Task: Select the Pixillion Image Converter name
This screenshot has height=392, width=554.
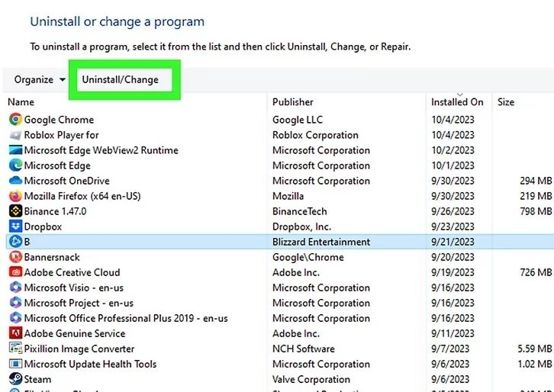Action: point(79,349)
